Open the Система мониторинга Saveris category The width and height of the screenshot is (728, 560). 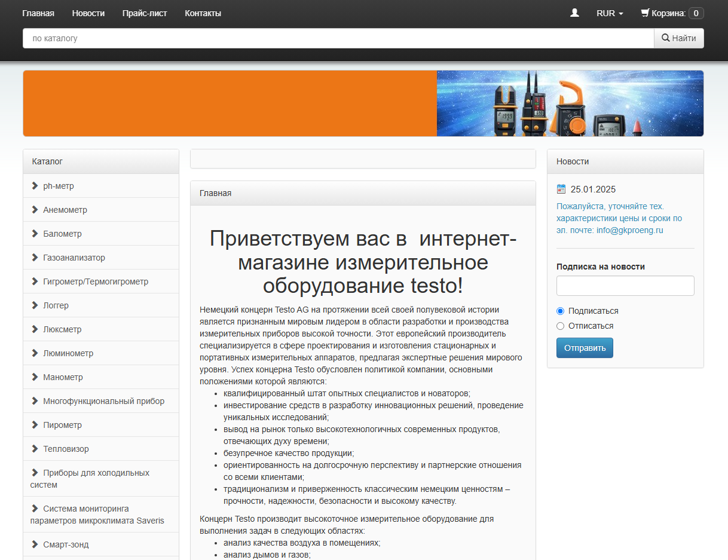(x=101, y=515)
